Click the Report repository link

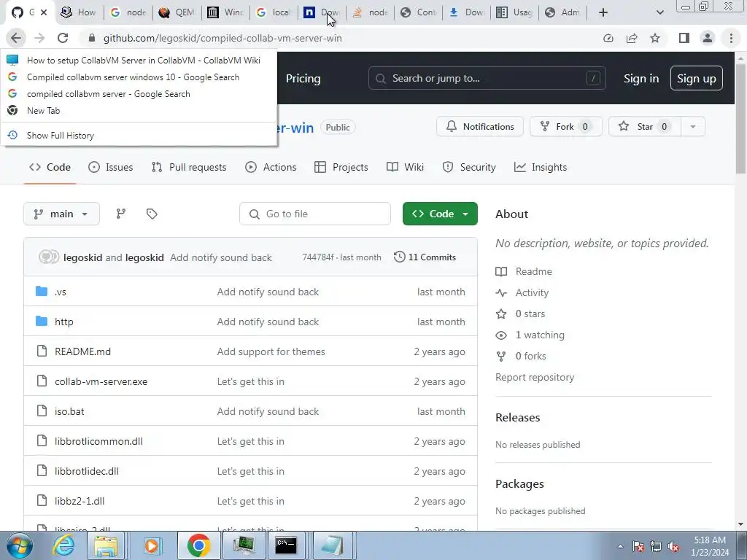click(x=535, y=377)
